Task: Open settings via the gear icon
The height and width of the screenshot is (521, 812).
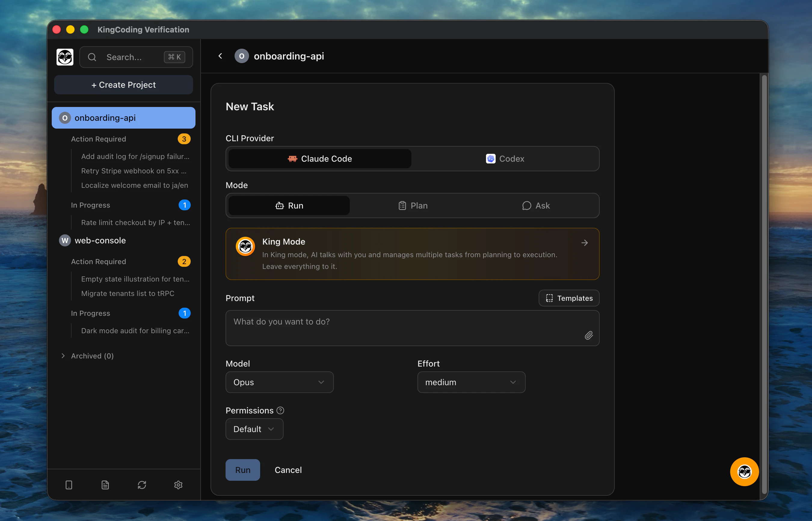Action: 178,484
